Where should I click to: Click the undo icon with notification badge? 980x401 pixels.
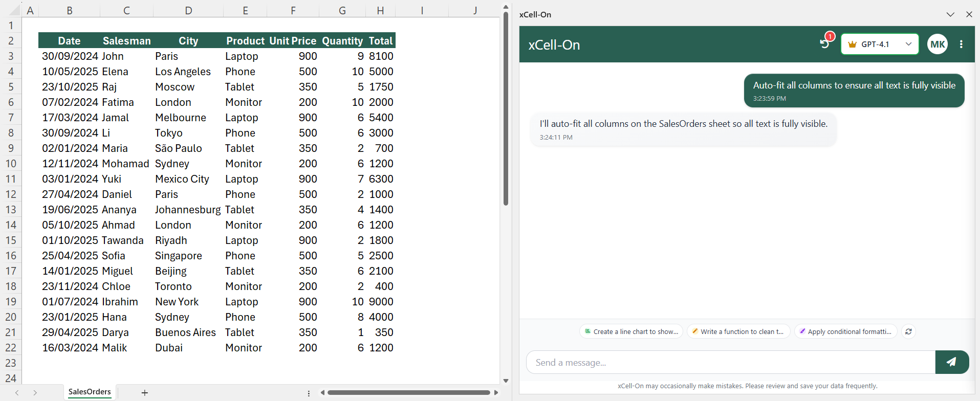(824, 43)
